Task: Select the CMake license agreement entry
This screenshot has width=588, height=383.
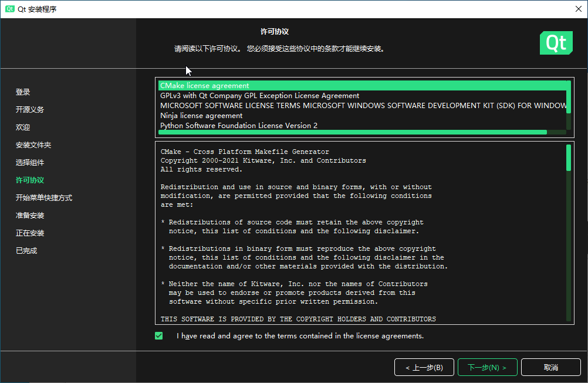Action: [x=362, y=86]
